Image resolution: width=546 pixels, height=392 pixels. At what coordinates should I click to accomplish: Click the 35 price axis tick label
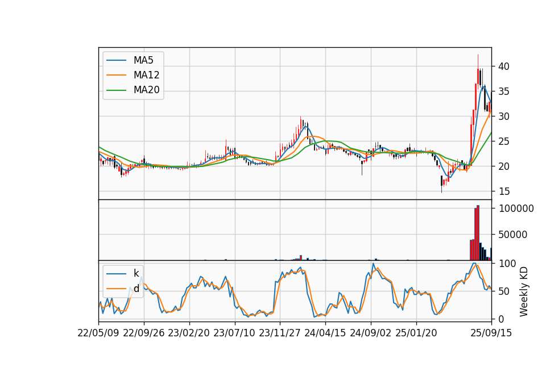coord(503,91)
